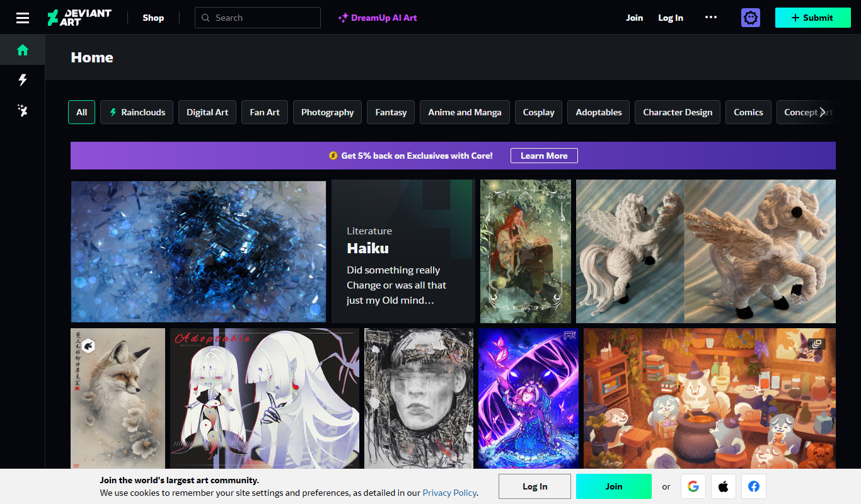Focus the Search input field
861x504 pixels.
coord(258,18)
